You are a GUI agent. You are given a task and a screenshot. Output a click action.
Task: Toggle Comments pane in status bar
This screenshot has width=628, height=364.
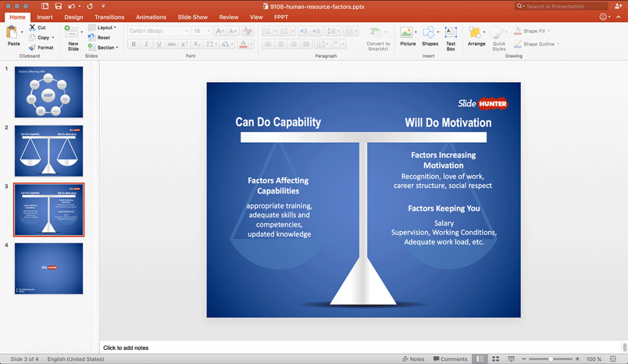point(450,359)
